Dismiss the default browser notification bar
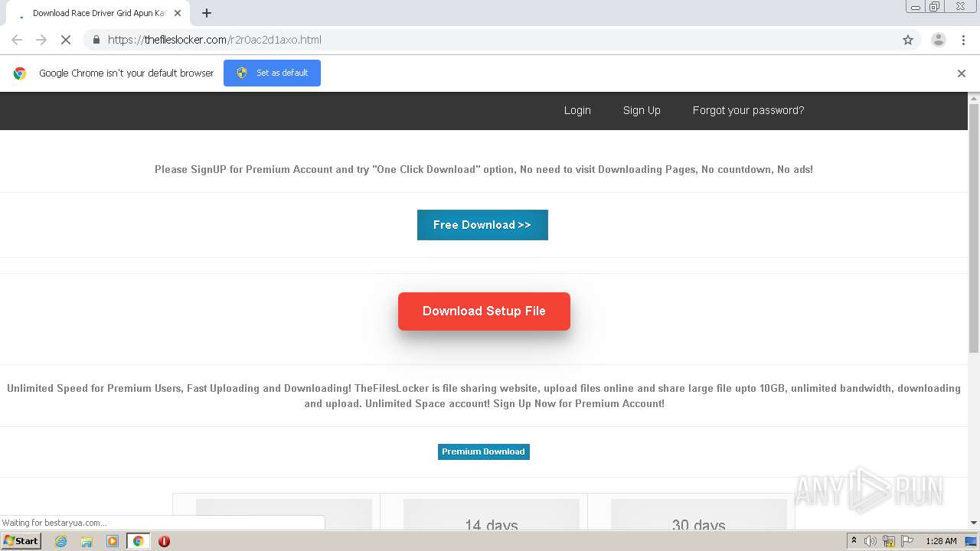 click(x=962, y=73)
